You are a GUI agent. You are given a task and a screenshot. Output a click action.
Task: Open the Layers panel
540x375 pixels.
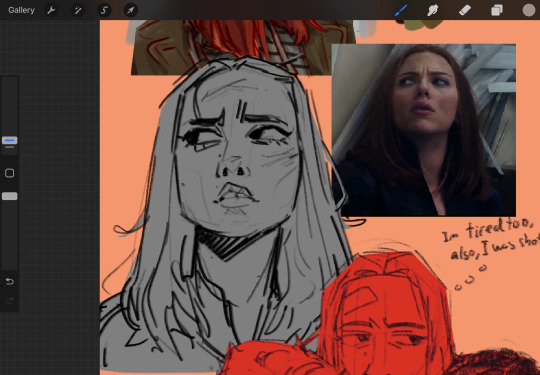coord(497,10)
